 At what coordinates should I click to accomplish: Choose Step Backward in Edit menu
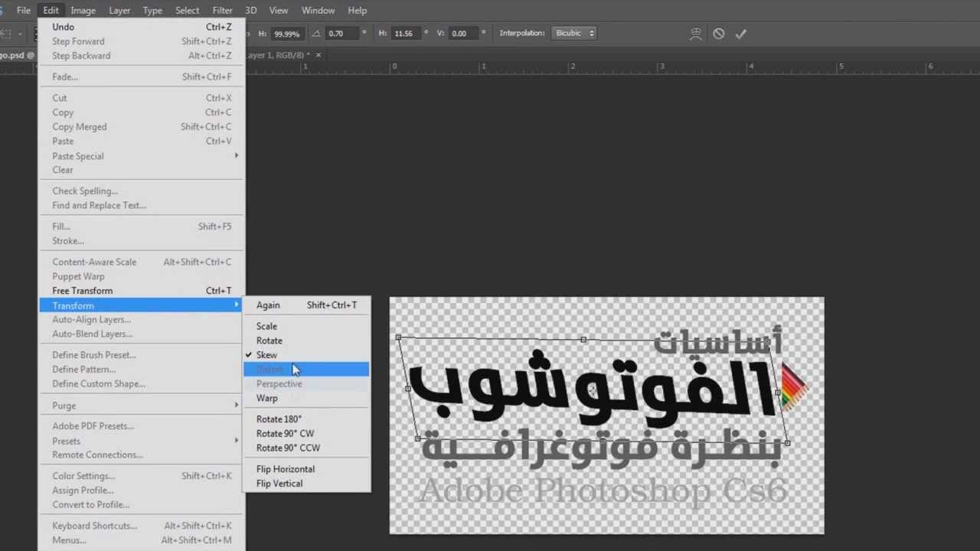point(142,56)
